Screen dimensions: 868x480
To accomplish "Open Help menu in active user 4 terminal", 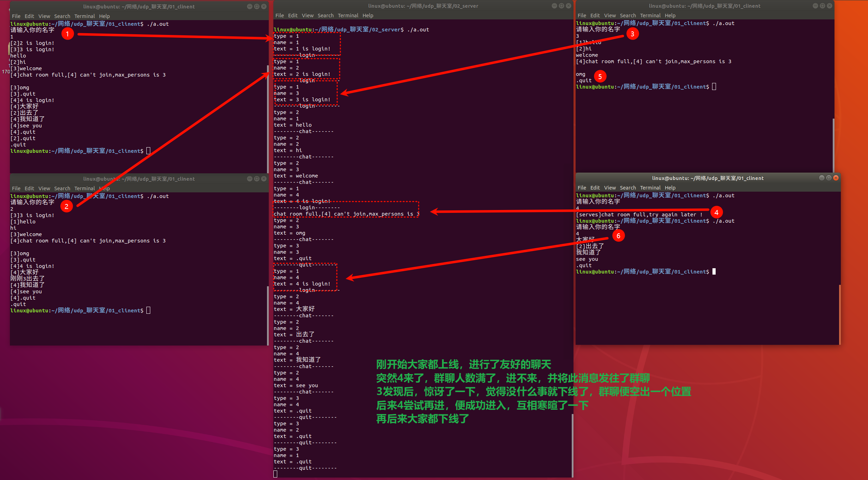I will pos(670,188).
